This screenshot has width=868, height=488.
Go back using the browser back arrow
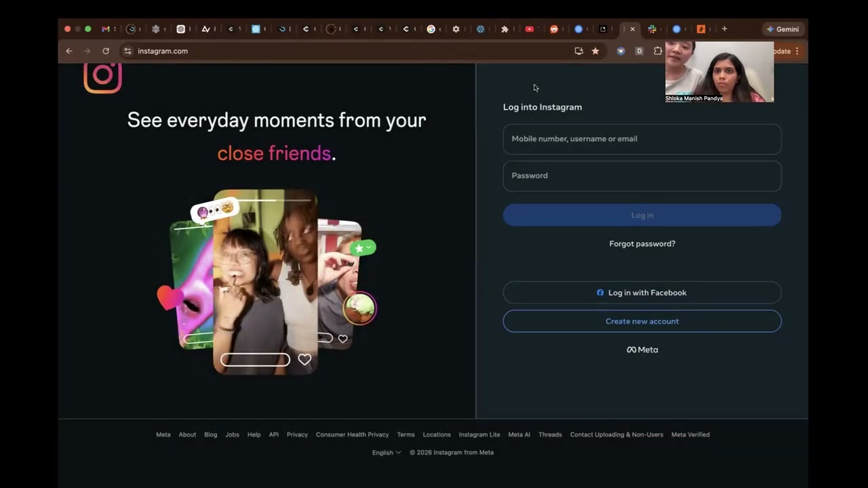68,51
